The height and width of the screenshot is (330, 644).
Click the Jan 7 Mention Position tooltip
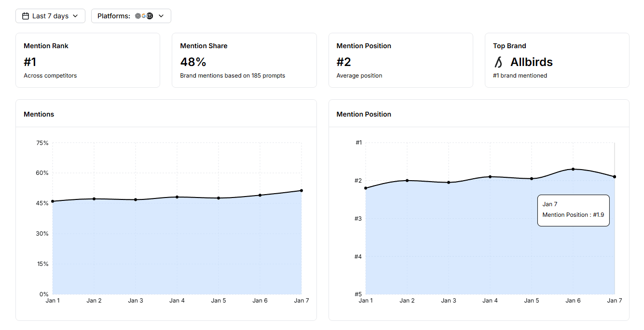574,210
